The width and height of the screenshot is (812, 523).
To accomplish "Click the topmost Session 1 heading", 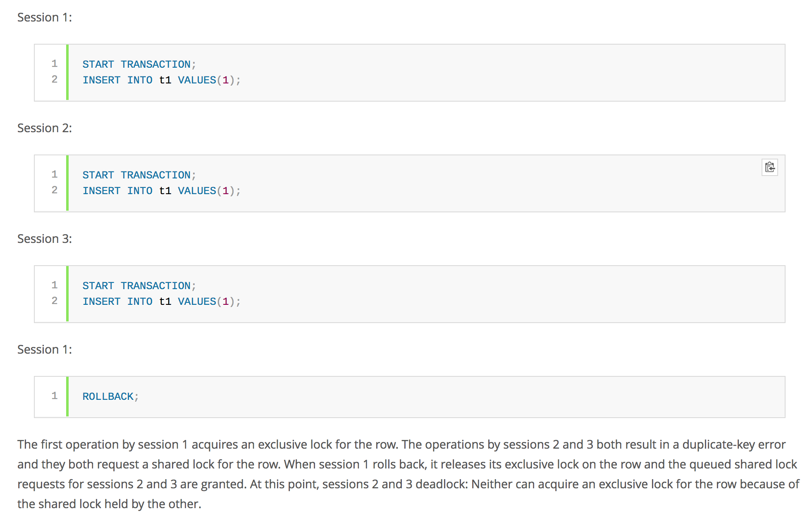I will (45, 17).
